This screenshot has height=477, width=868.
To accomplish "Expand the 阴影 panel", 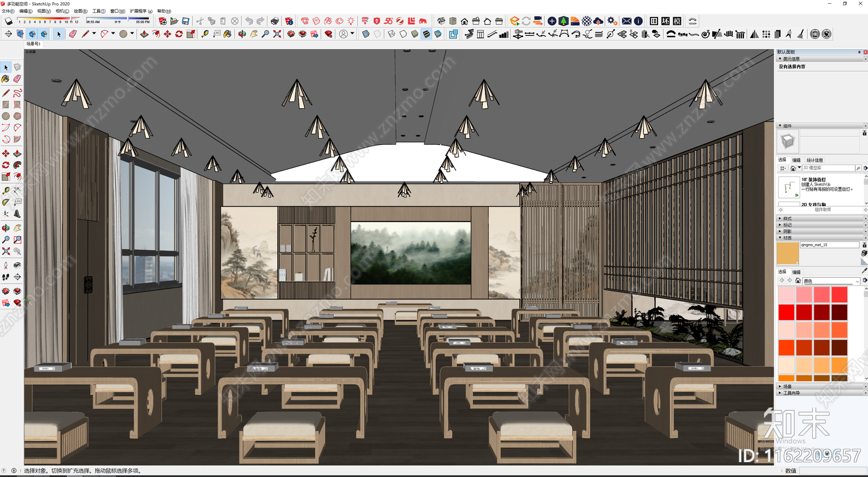I will (x=780, y=231).
